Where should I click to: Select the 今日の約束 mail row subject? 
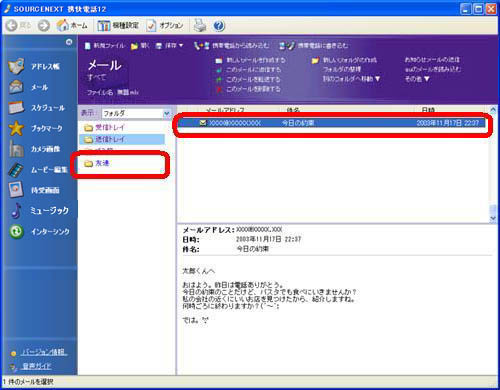[x=298, y=123]
